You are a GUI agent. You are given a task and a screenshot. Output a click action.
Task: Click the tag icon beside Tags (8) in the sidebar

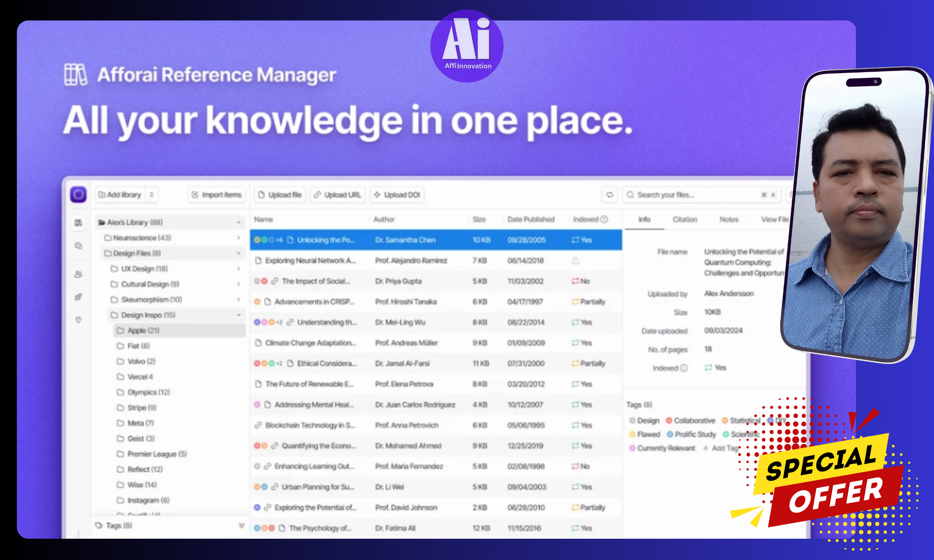99,526
